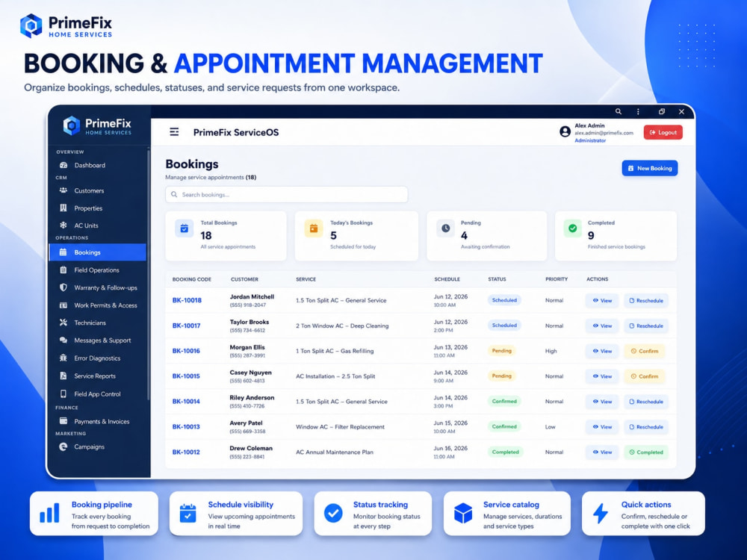Click the Field App Control phone icon
747x560 pixels.
pos(63,393)
